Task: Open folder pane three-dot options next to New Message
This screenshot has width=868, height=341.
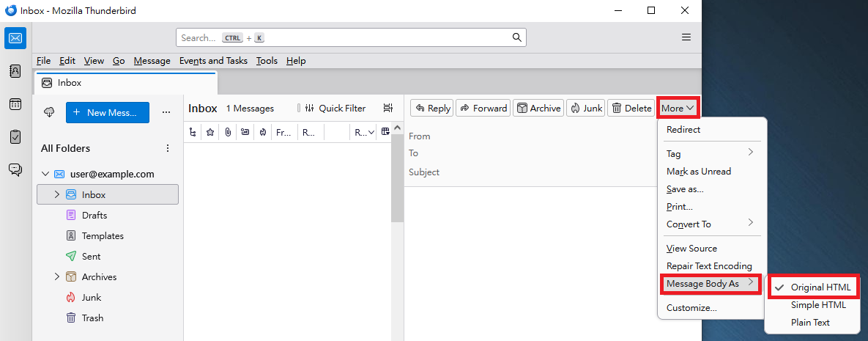Action: (x=166, y=112)
